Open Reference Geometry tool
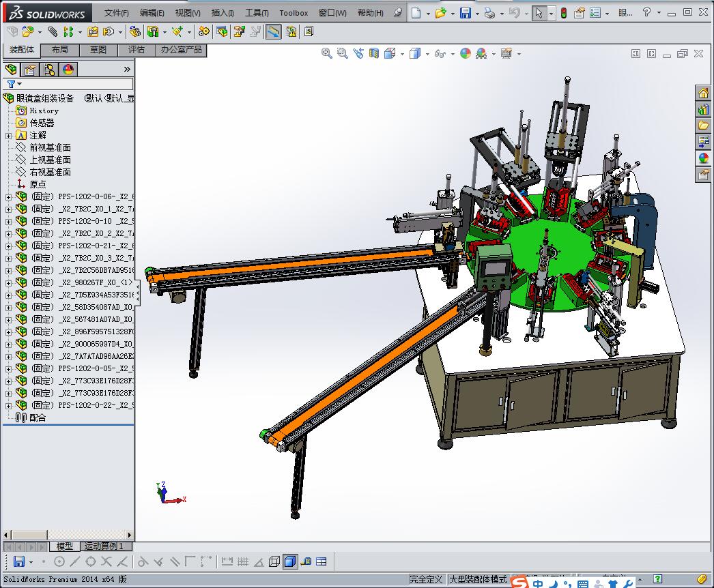This screenshot has width=714, height=588. (177, 31)
